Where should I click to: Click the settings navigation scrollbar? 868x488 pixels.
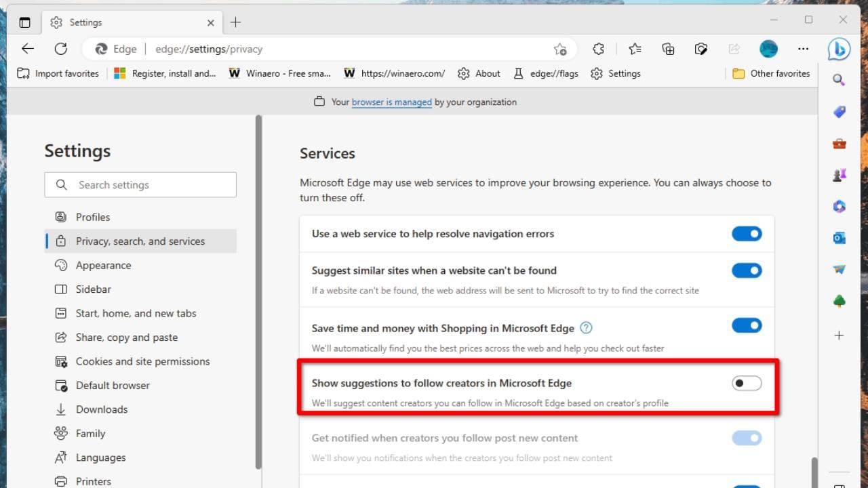point(258,291)
